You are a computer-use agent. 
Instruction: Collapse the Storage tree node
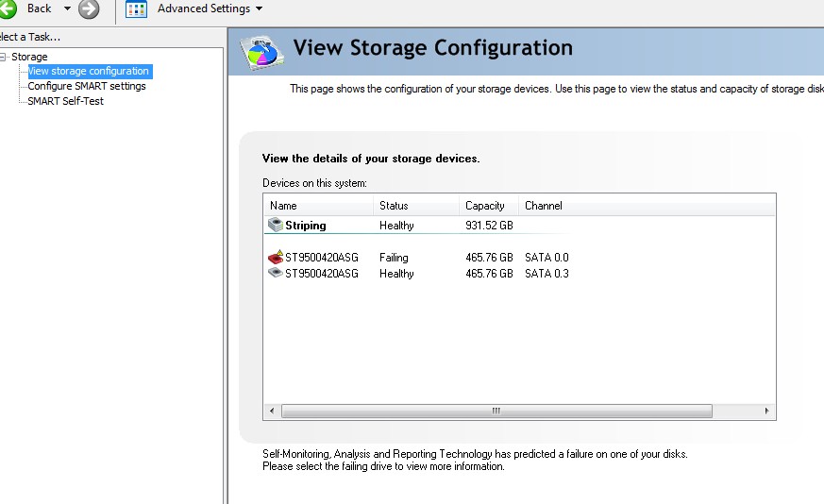[x=3, y=57]
